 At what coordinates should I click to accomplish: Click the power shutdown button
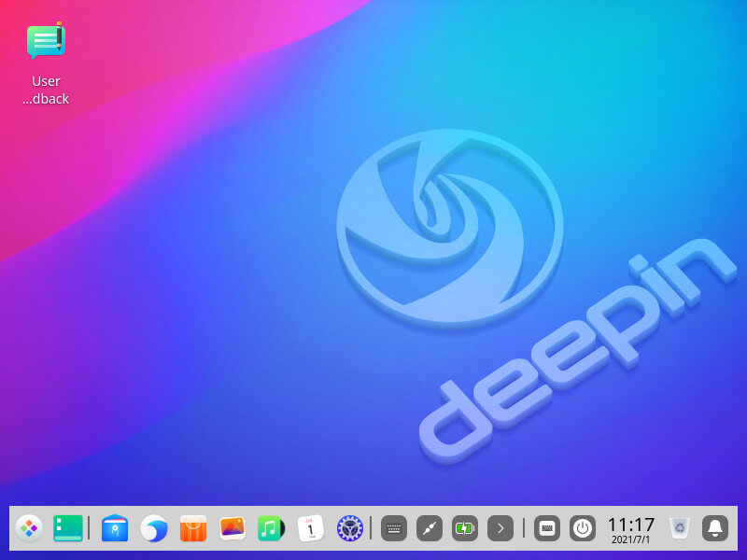click(583, 528)
